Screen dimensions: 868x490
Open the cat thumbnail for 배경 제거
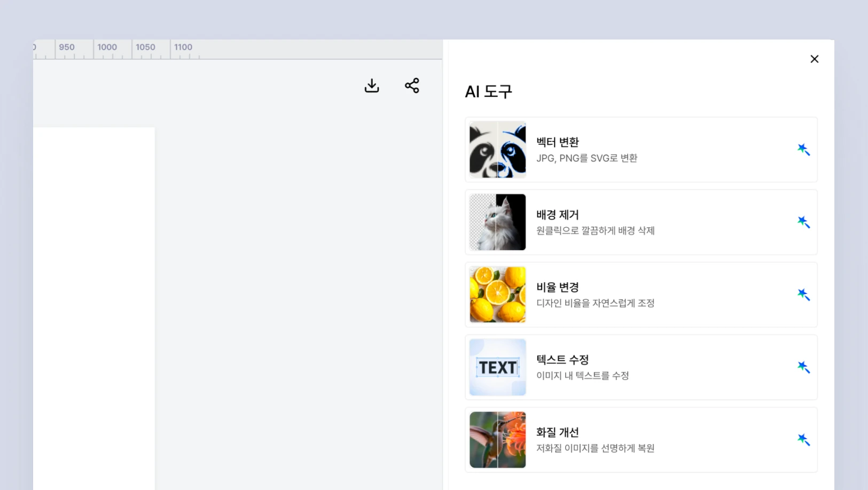497,222
